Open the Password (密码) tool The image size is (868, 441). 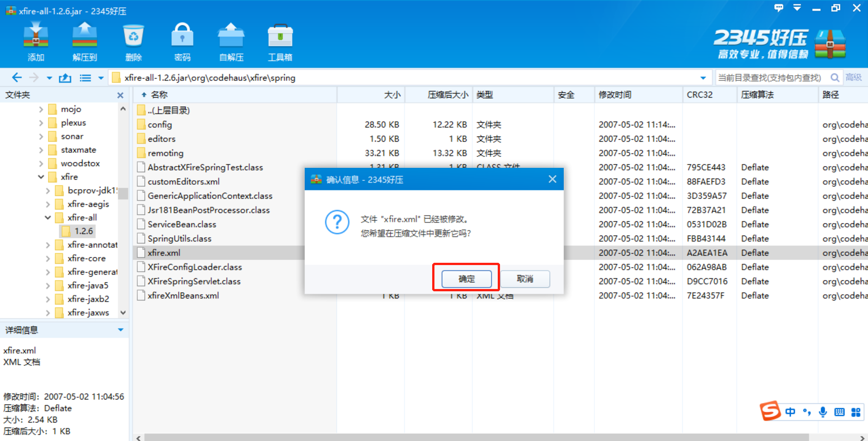coord(182,41)
